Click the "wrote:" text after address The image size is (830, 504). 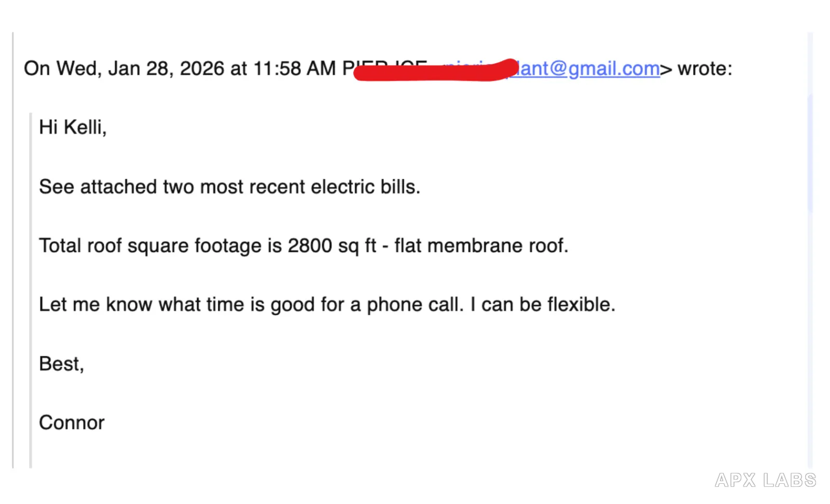pos(705,68)
